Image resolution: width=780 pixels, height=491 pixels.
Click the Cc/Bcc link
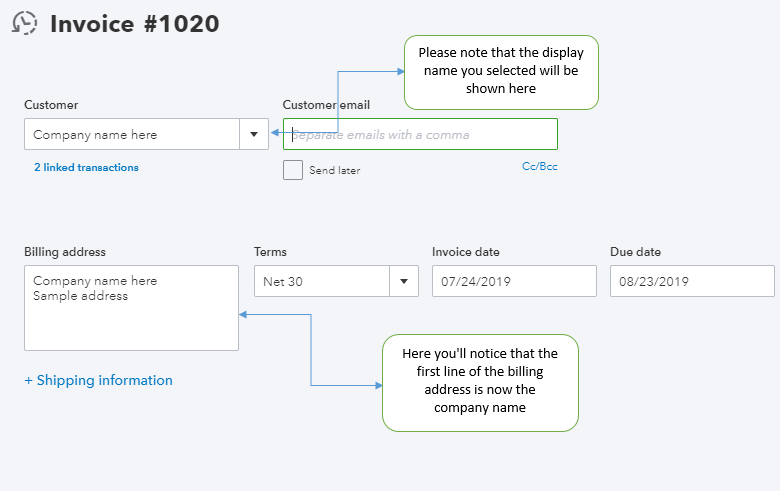point(539,167)
